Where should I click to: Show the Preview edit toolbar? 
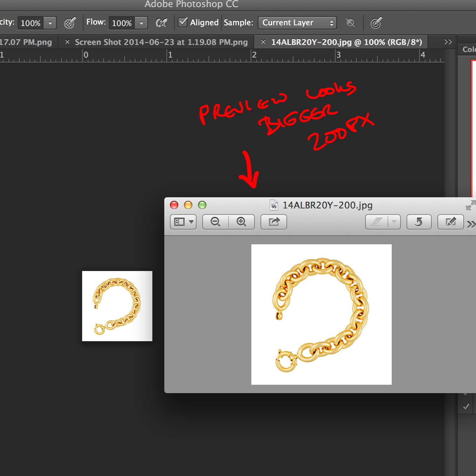point(451,222)
